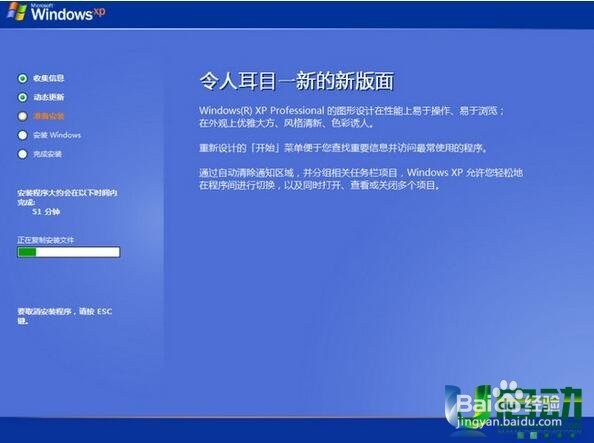The height and width of the screenshot is (443, 594).
Task: Click the 安装程序大约会在以下时间内完成 text
Action: click(x=67, y=197)
